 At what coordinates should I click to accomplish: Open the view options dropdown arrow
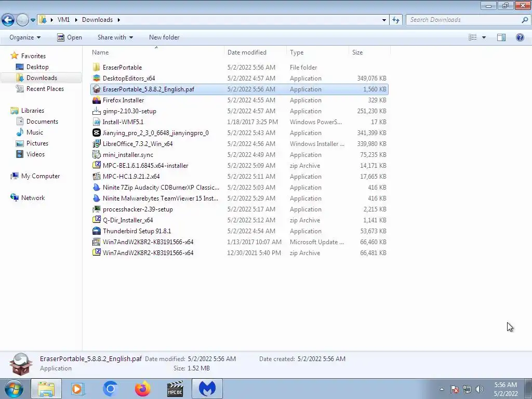[x=484, y=37]
